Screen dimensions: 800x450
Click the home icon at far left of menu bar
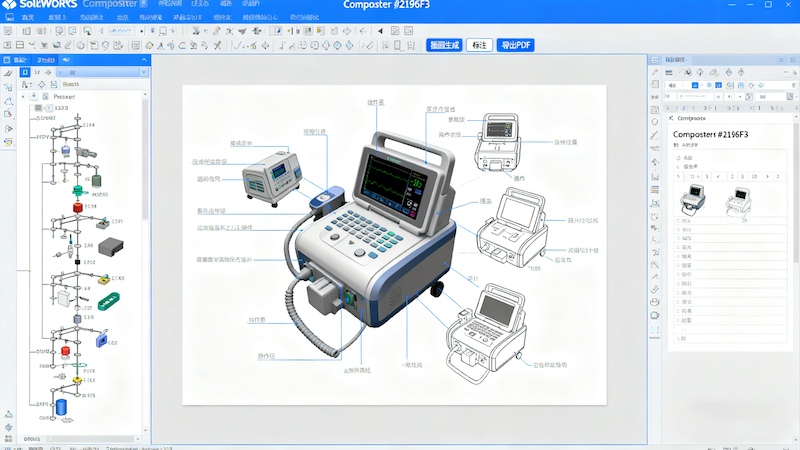click(13, 18)
